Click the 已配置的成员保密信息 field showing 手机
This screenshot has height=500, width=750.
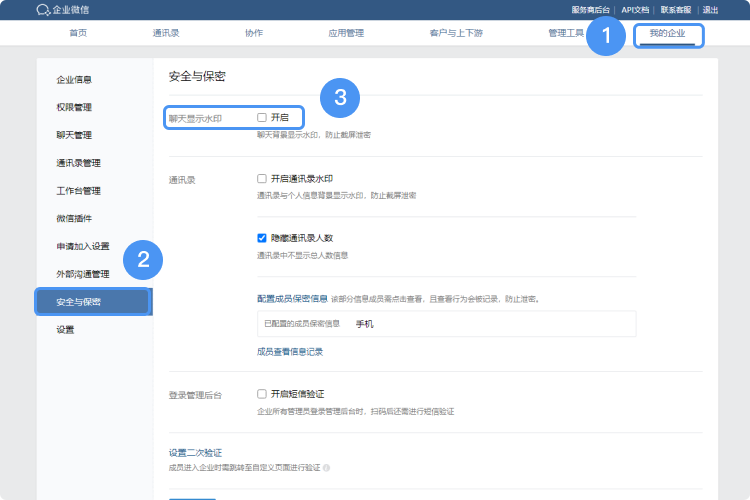[446, 324]
